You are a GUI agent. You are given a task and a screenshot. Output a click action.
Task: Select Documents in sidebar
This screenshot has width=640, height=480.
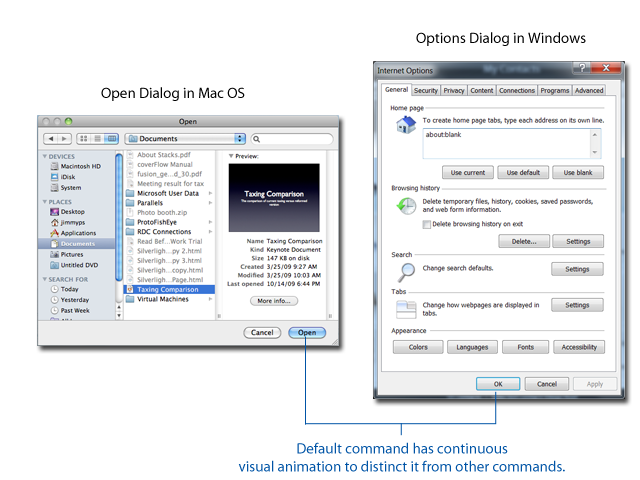tap(76, 244)
